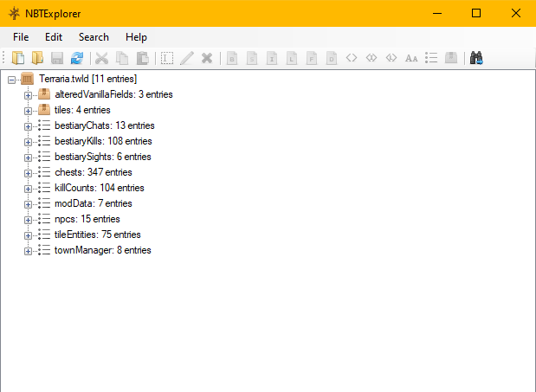Screen dimensions: 536x392
Task: Select 'killCounts: 104 entries' row
Action: 100,188
